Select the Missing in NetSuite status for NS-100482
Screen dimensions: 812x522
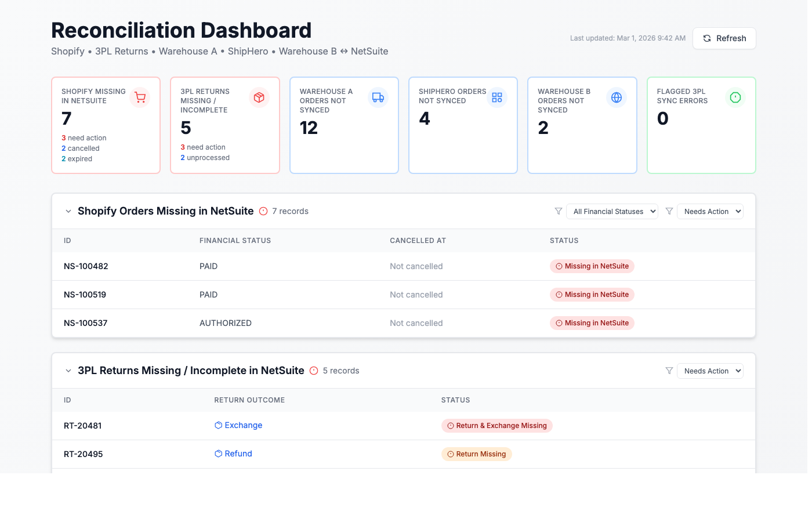pyautogui.click(x=592, y=266)
